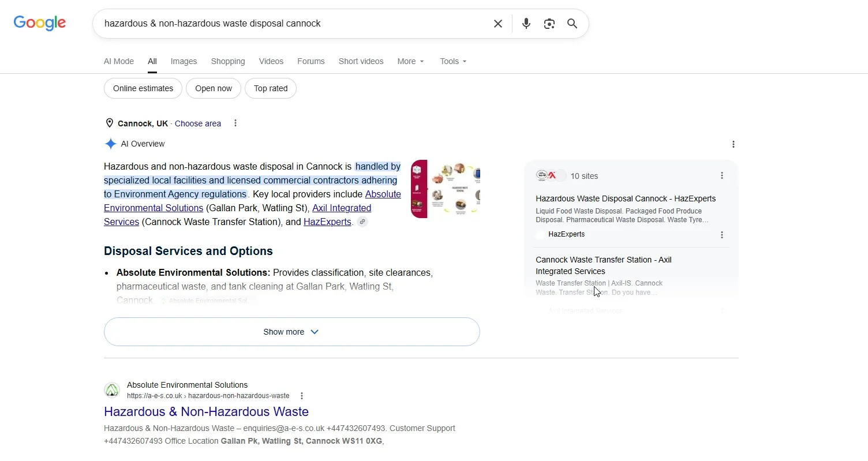Apply the Top rated filter chip
Image resolution: width=868 pixels, height=461 pixels.
point(271,88)
